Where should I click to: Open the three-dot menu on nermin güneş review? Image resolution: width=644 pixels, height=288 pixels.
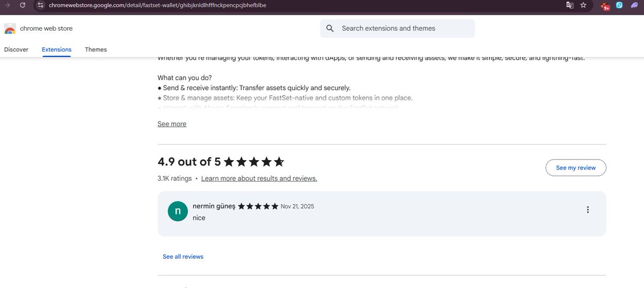[x=588, y=210]
